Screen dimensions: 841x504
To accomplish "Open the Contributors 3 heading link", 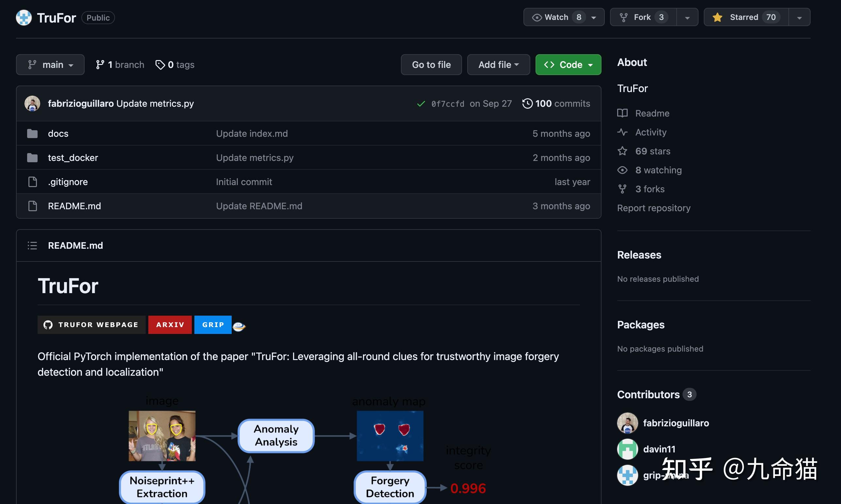I will (657, 394).
